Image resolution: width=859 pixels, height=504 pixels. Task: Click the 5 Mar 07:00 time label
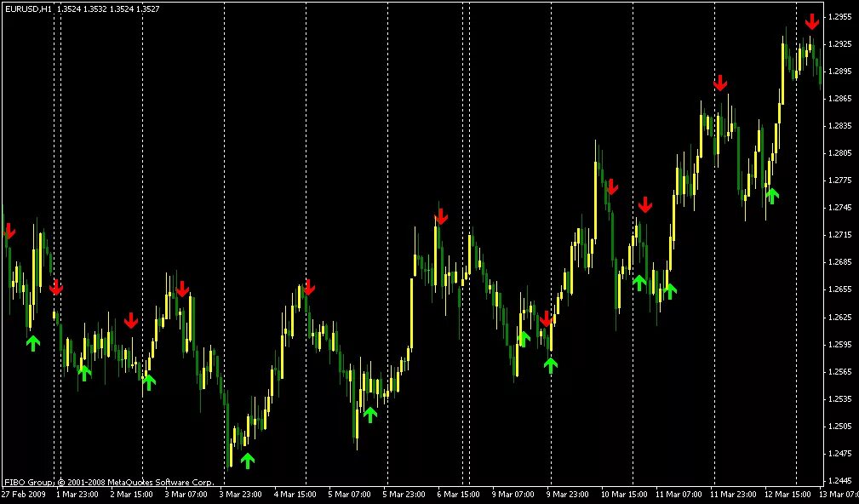pyautogui.click(x=349, y=495)
